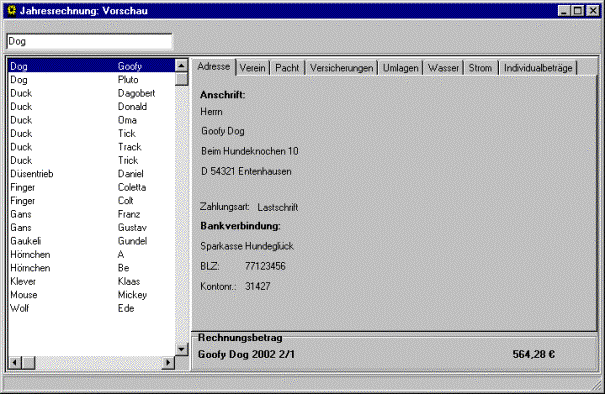Viewport: 605px width, 394px height.
Task: Click the 'Sparkasse Hundeglück' bank name
Action: tap(247, 246)
